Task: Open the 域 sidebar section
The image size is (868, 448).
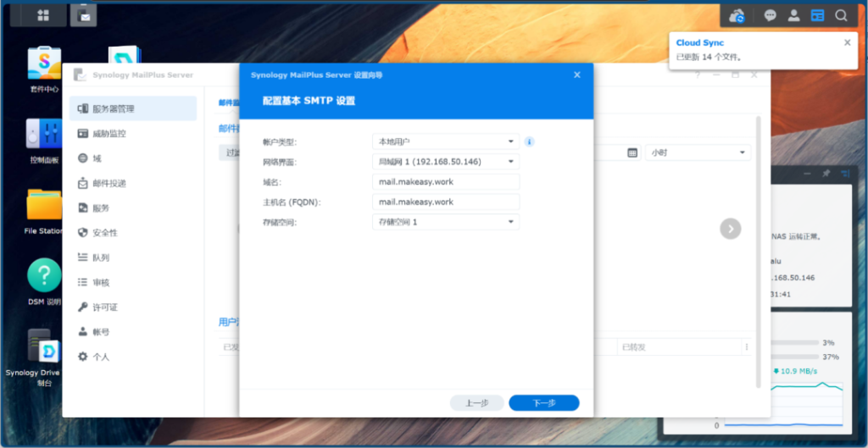Action: click(133, 158)
